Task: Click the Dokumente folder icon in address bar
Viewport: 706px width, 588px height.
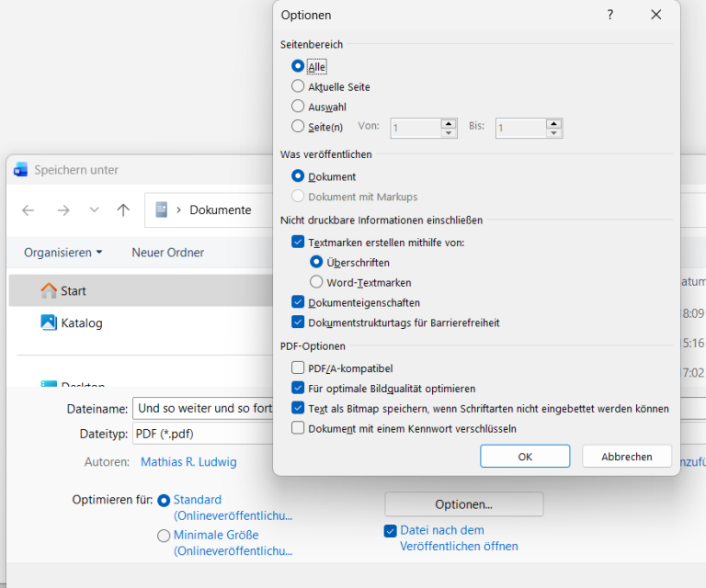Action: click(162, 209)
